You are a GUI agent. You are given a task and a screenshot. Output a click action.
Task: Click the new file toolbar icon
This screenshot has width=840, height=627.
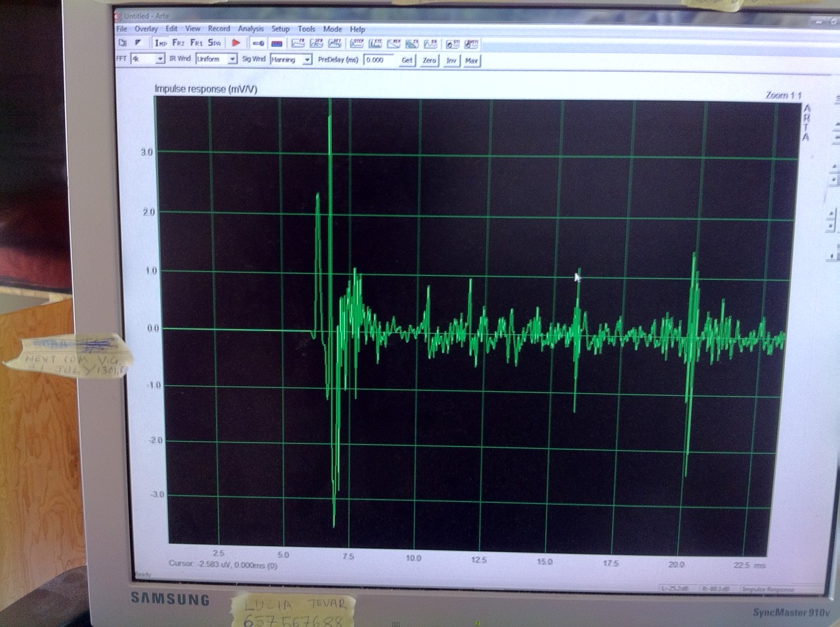coord(122,43)
